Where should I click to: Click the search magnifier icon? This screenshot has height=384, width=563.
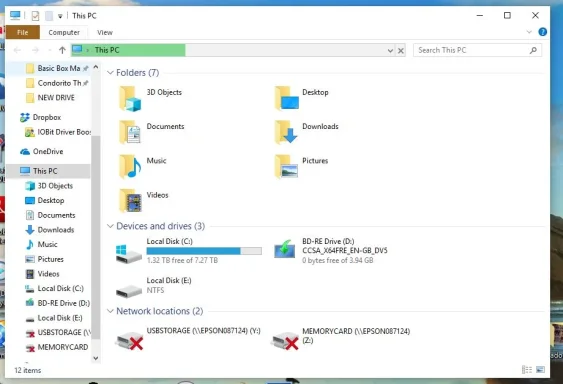[533, 50]
